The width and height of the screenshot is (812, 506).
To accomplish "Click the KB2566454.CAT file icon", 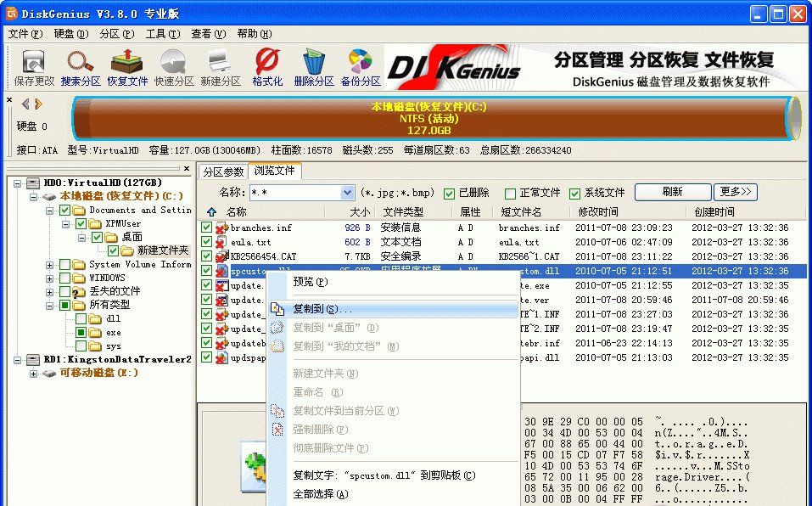I will click(222, 256).
